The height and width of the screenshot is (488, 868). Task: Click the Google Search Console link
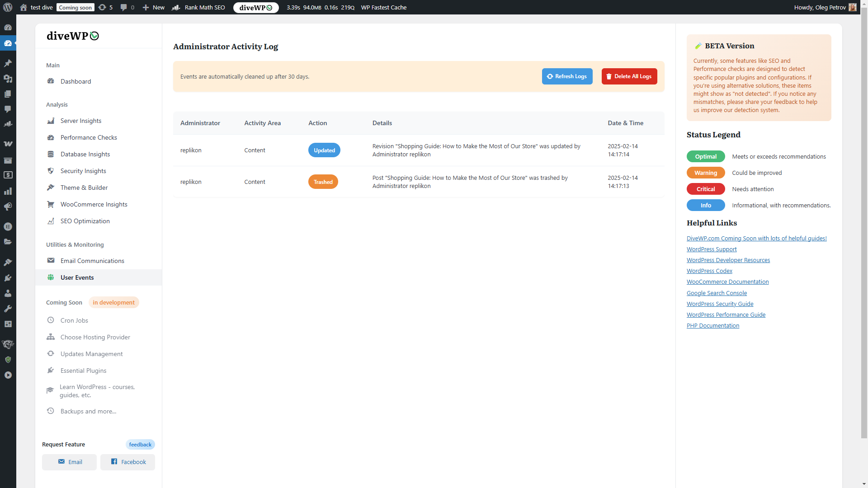tap(716, 293)
